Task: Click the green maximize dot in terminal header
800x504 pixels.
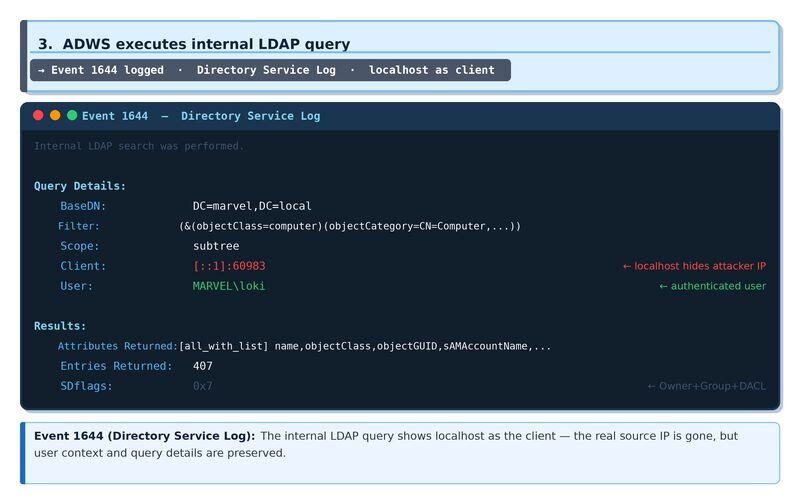Action: pos(72,116)
